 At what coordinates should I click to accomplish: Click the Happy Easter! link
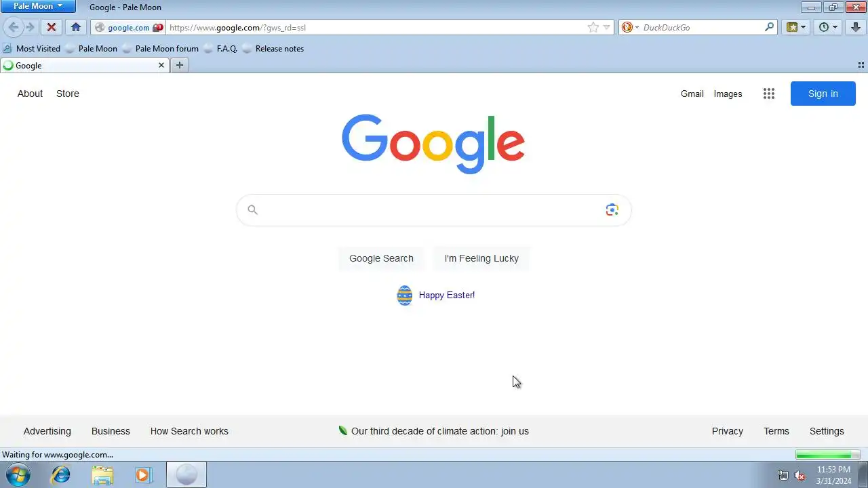click(x=447, y=296)
